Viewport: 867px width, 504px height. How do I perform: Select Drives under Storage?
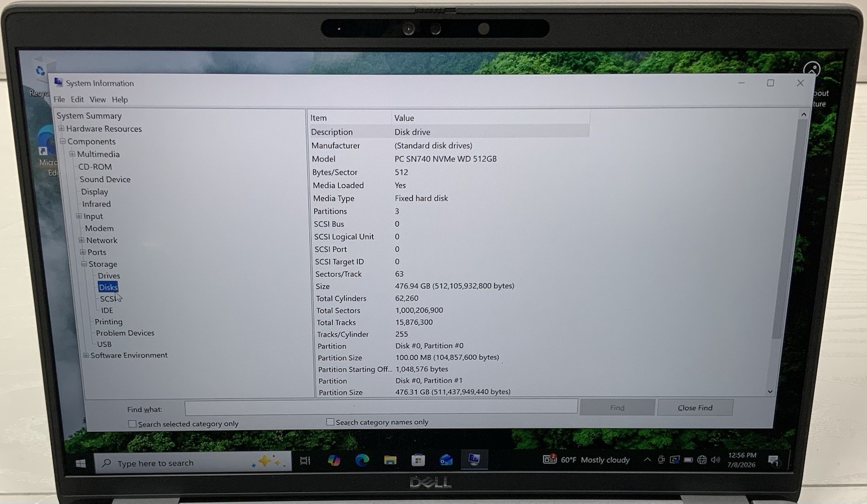(109, 276)
